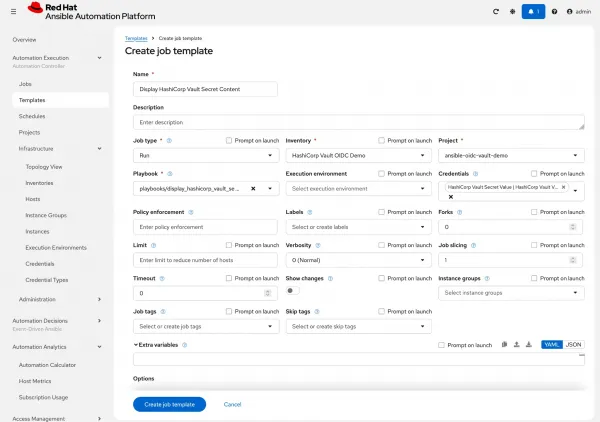The image size is (600, 422).
Task: Open the Execution environment dropdown
Action: (x=359, y=189)
